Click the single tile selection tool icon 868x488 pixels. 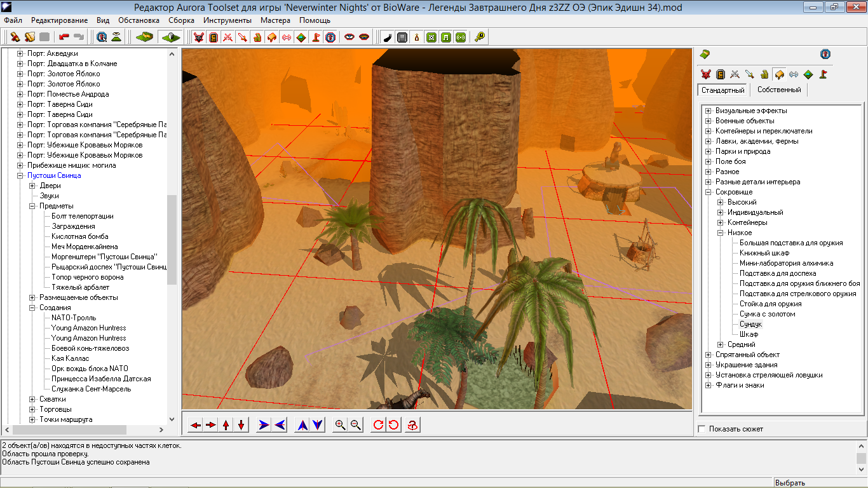(170, 37)
